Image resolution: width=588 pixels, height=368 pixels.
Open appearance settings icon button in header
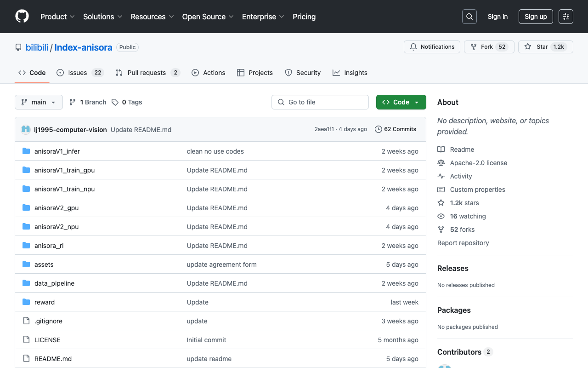pos(566,17)
